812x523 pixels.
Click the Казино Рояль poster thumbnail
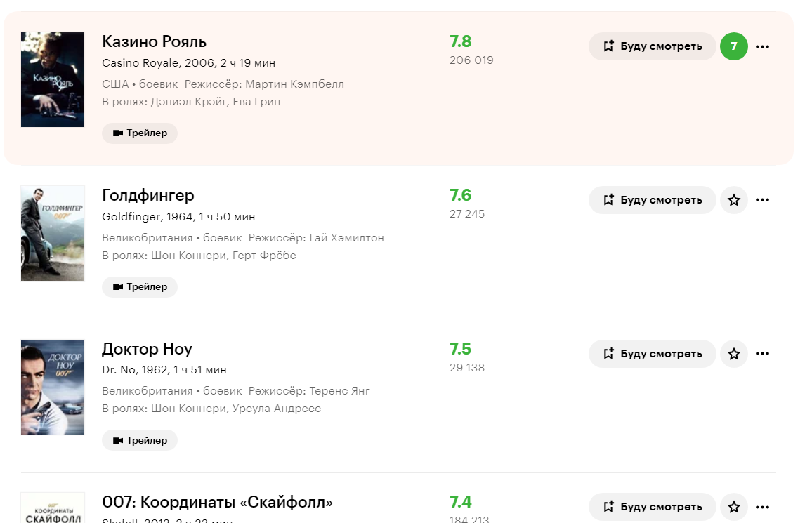pos(53,79)
